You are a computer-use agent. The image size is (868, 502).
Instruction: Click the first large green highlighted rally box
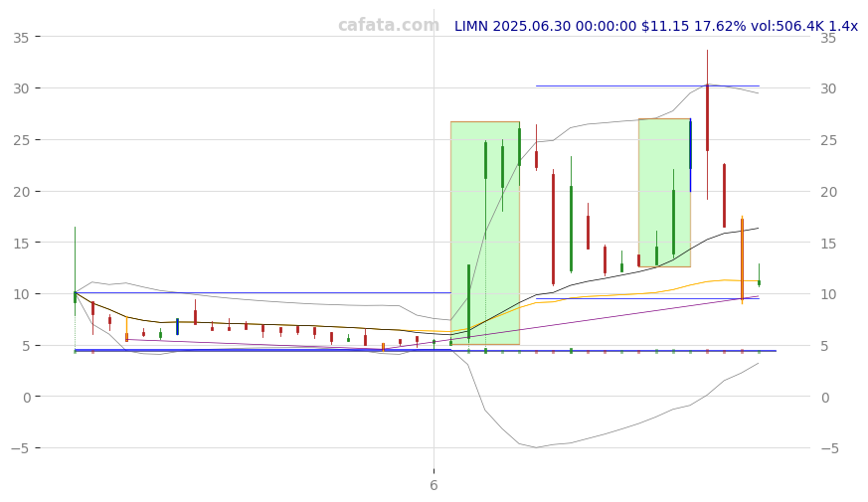(485, 233)
